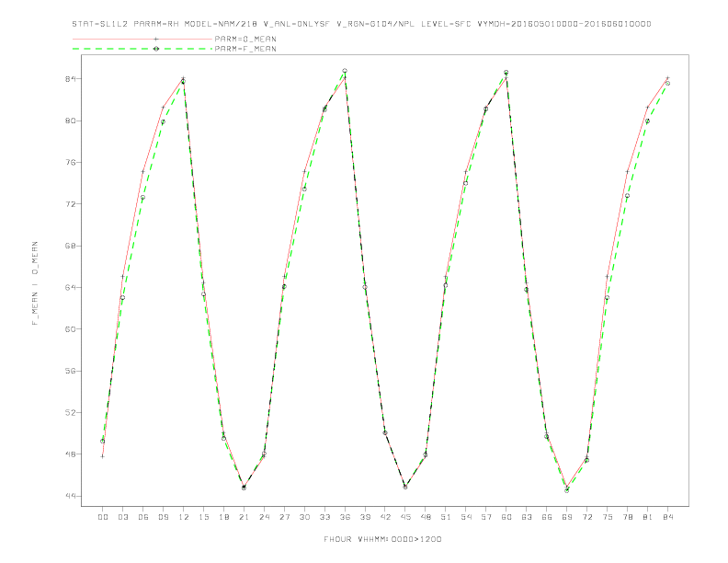The image size is (728, 563).
Task: Select the red solid O_MEAN legend line
Action: point(142,39)
